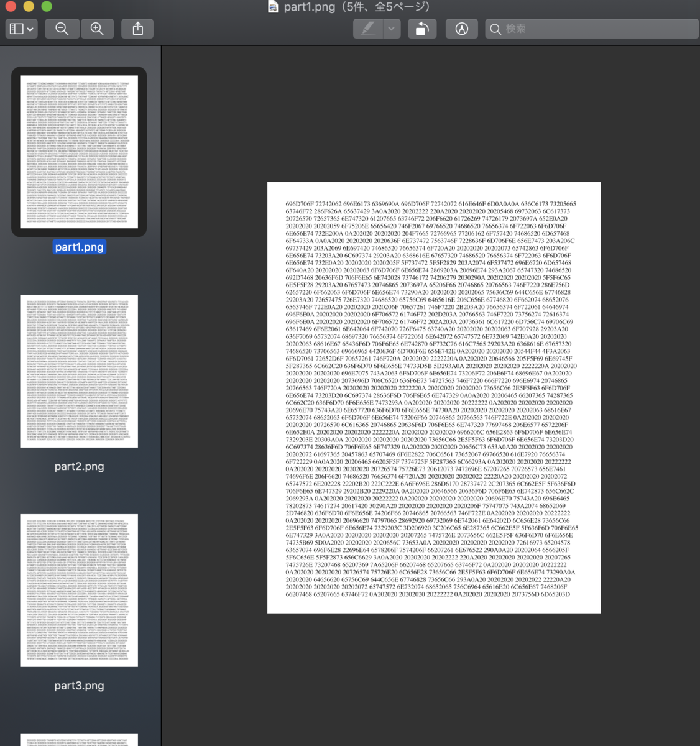Select the partially visible fourth thumbnail
Screen dimensions: 700x746
tap(79, 740)
